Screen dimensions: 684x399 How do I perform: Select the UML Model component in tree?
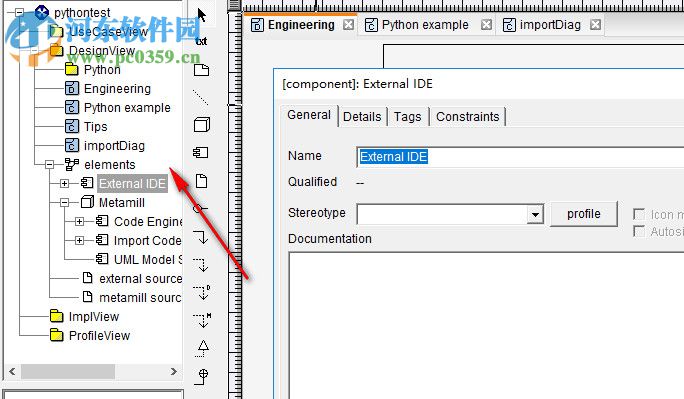coord(147,259)
